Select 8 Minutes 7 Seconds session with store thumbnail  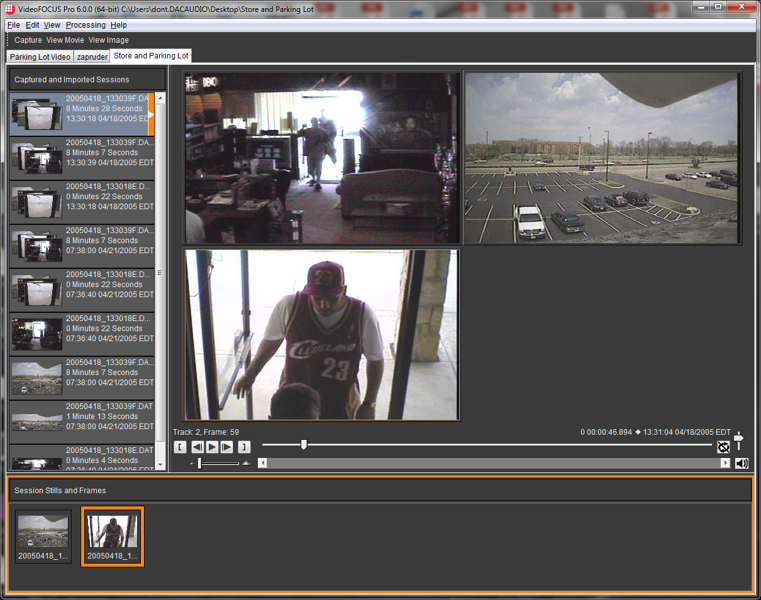(82, 246)
